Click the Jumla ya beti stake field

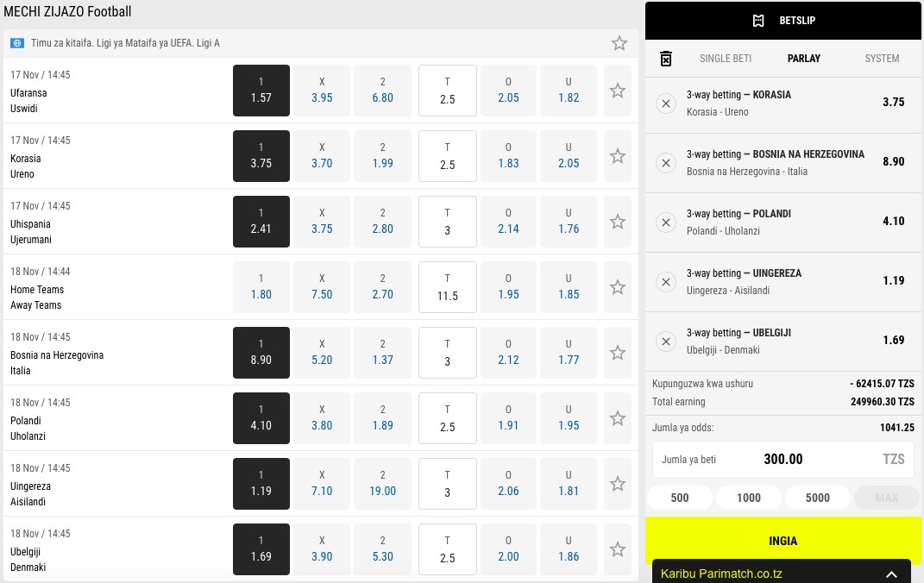point(783,460)
